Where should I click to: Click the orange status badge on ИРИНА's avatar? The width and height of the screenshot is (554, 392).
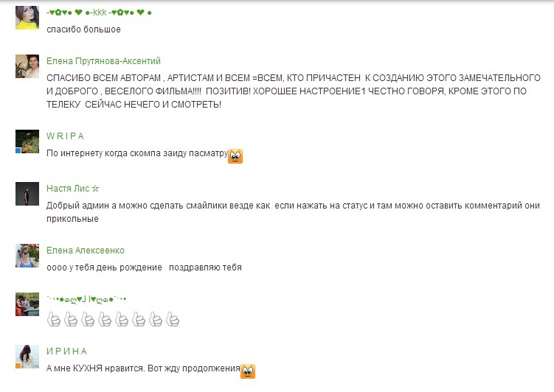point(18,365)
